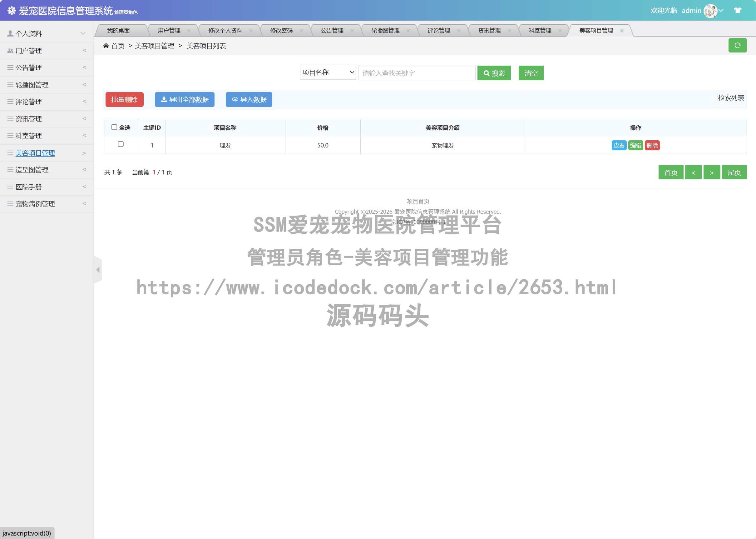The height and width of the screenshot is (539, 756).
Task: Collapse the sidebar using the left arrow handle
Action: coord(97,269)
